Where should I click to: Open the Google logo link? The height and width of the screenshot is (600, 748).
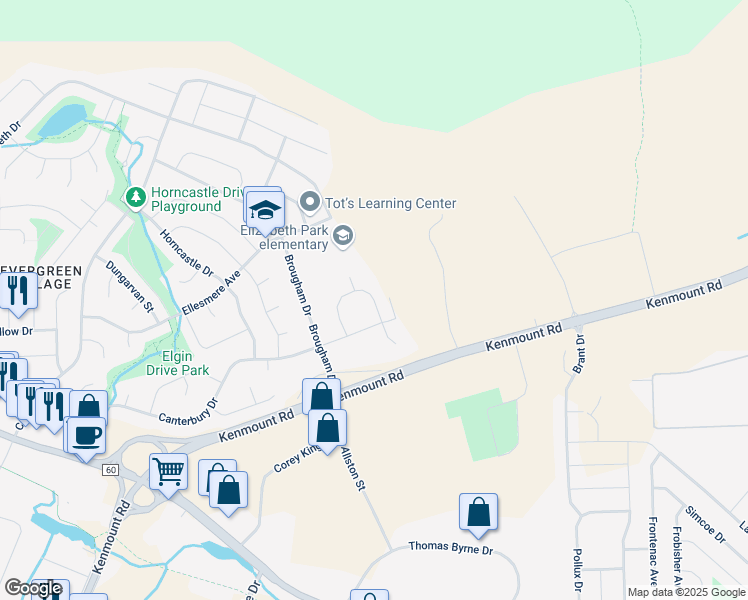pos(33,588)
